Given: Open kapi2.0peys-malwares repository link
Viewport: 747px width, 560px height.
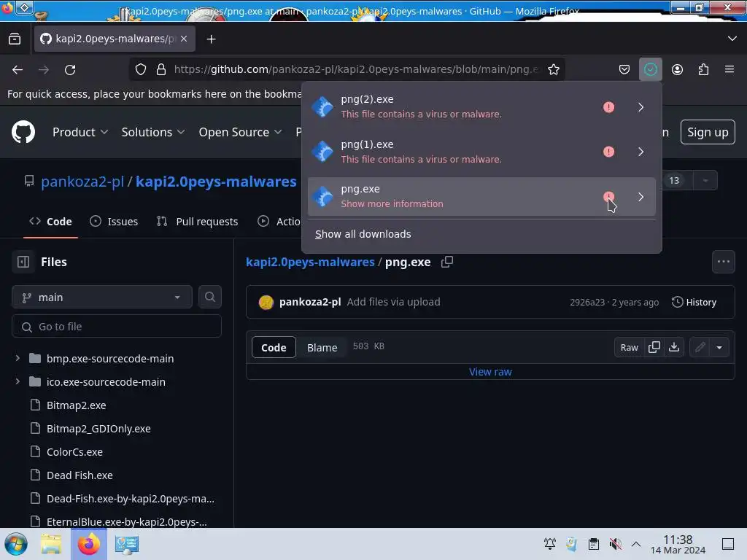Looking at the screenshot, I should (216, 182).
